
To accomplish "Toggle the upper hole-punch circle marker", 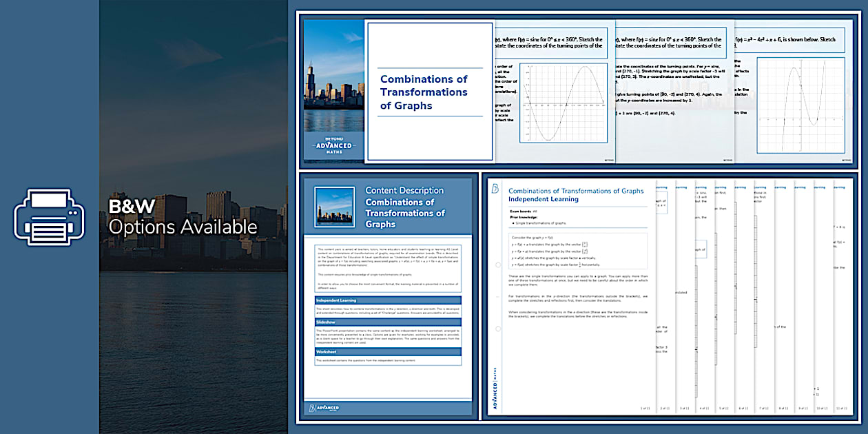I will point(497,265).
